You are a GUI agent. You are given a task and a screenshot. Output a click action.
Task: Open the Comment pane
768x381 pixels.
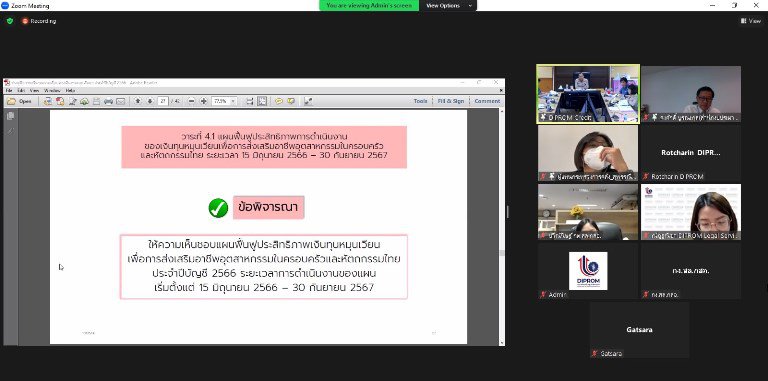click(487, 101)
